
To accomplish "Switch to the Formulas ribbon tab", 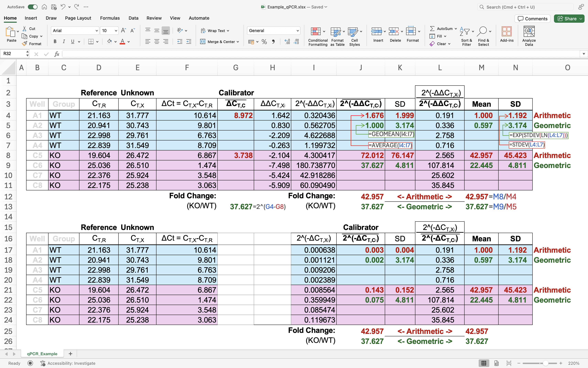I will (110, 18).
